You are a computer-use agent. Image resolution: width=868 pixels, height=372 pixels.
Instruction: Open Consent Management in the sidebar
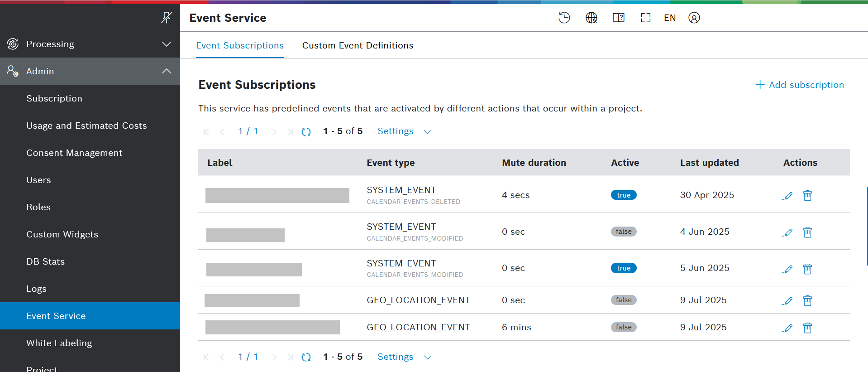74,153
